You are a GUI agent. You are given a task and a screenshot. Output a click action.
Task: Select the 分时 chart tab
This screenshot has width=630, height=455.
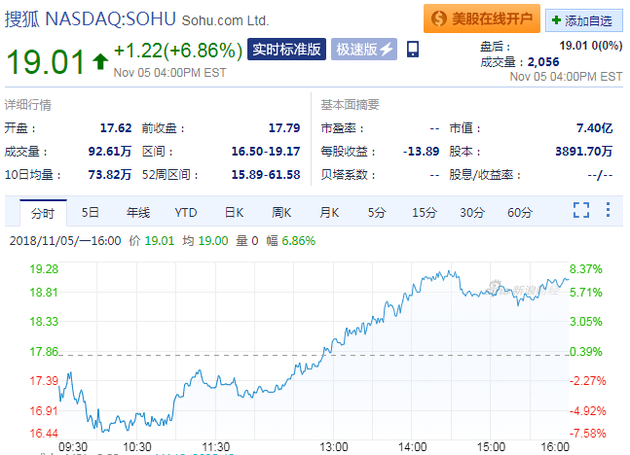click(43, 213)
